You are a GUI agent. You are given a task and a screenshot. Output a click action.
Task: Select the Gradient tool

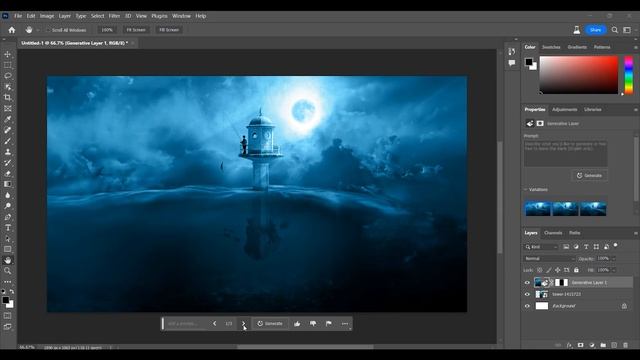[7, 184]
